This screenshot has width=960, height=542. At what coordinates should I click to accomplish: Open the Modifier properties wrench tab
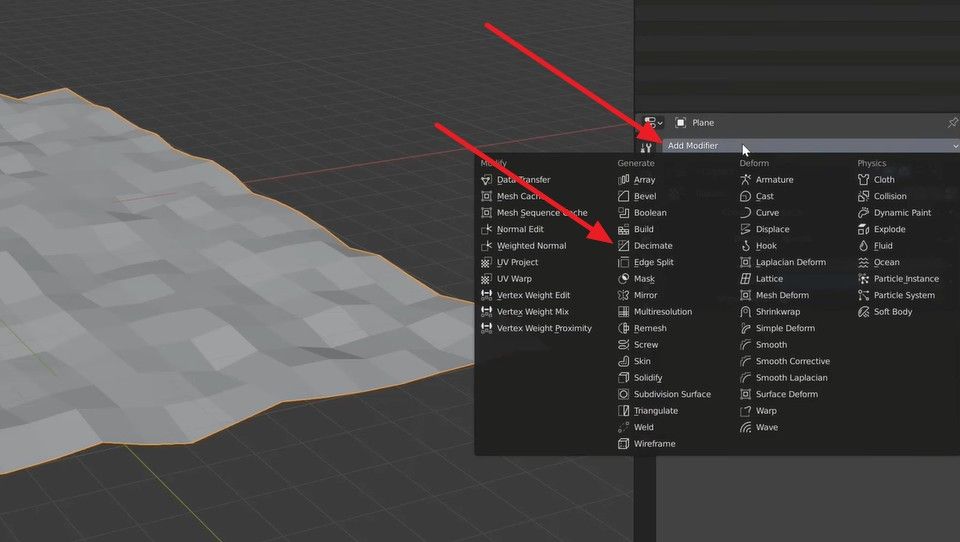[646, 147]
